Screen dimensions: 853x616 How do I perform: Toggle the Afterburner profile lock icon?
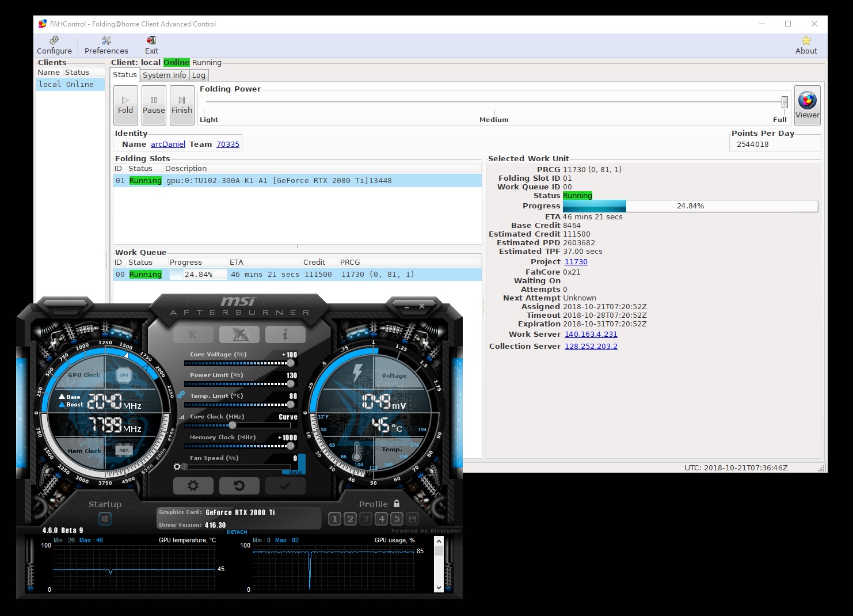397,504
